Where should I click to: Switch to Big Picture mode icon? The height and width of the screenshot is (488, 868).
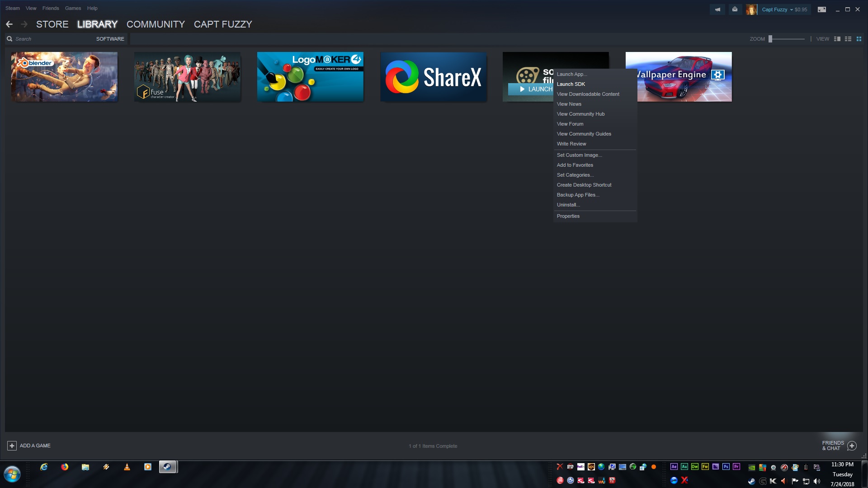(x=822, y=9)
